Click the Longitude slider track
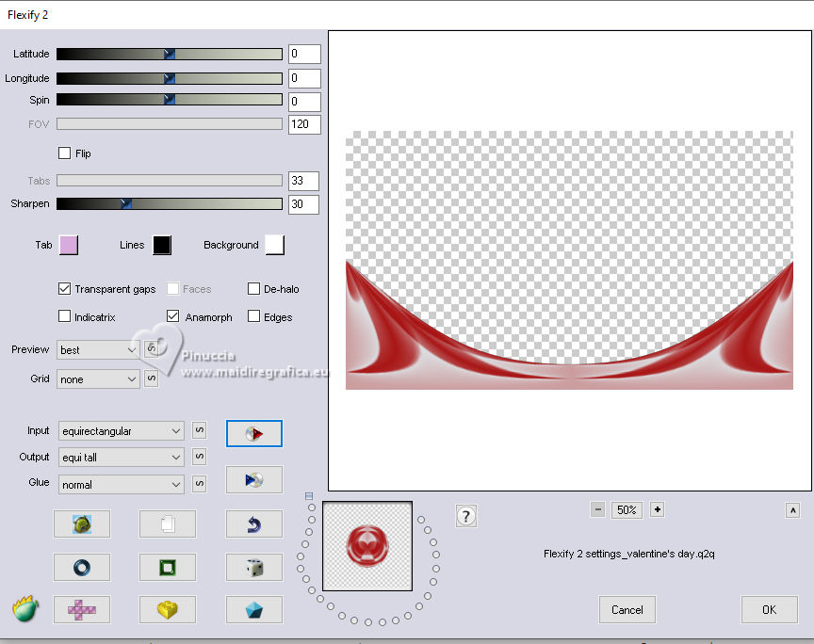 click(170, 78)
